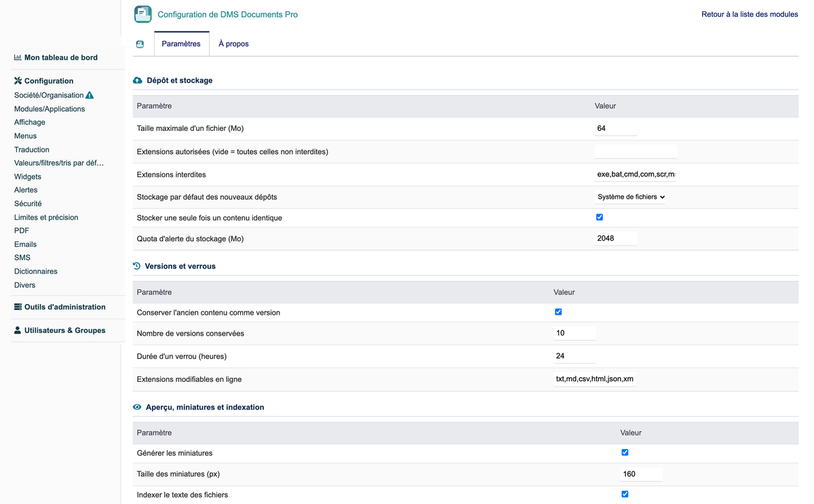Open the Emails configuration link
The image size is (814, 504).
(26, 244)
